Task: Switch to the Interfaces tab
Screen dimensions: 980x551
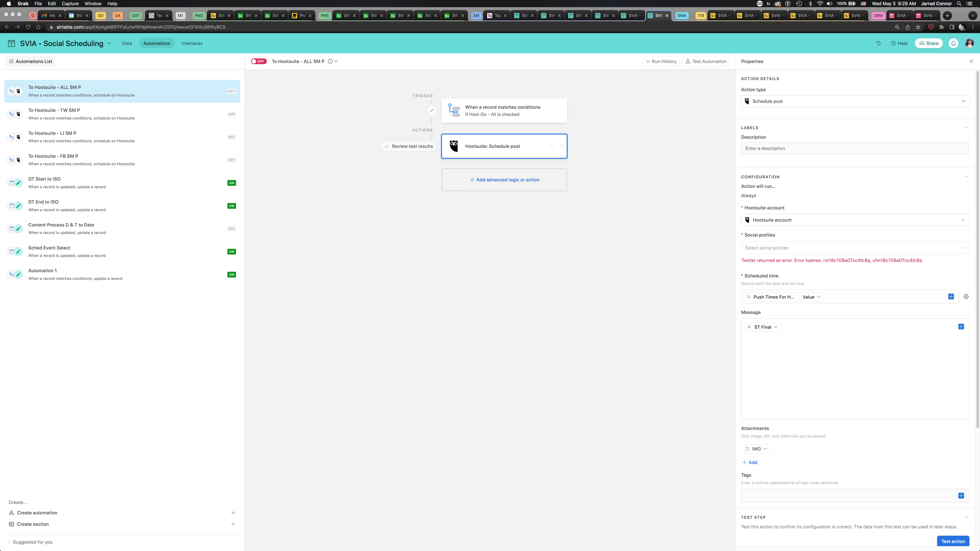Action: (192, 43)
